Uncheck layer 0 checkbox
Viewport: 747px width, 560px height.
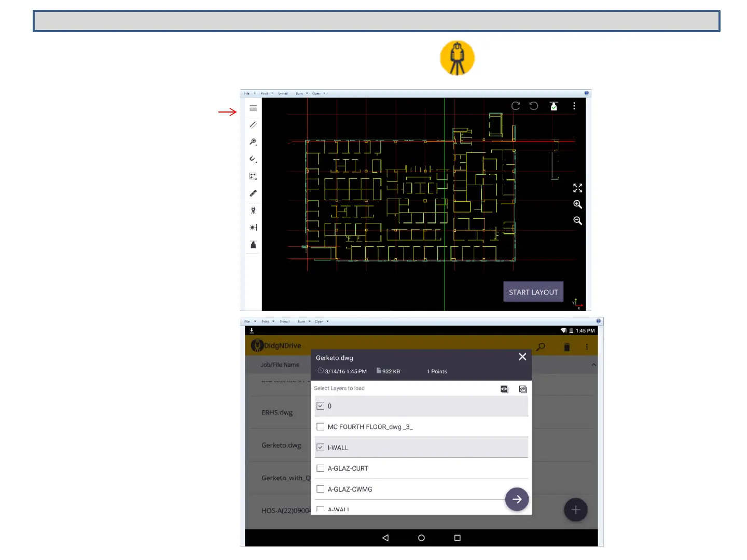pyautogui.click(x=321, y=406)
